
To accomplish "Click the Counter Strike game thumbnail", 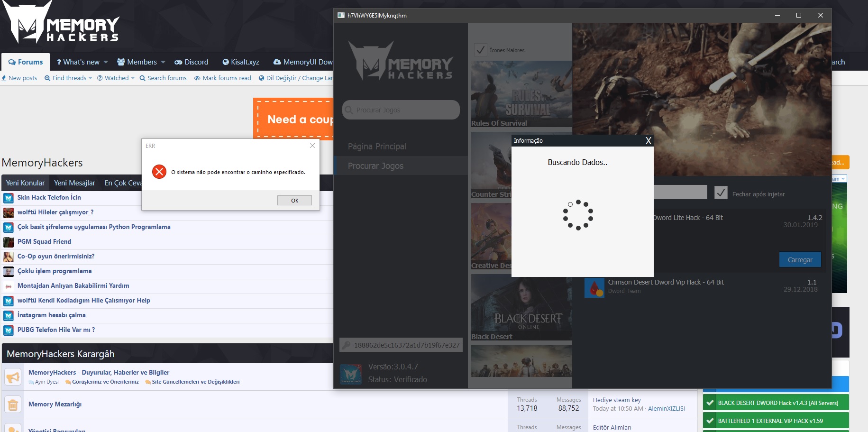I will click(492, 165).
